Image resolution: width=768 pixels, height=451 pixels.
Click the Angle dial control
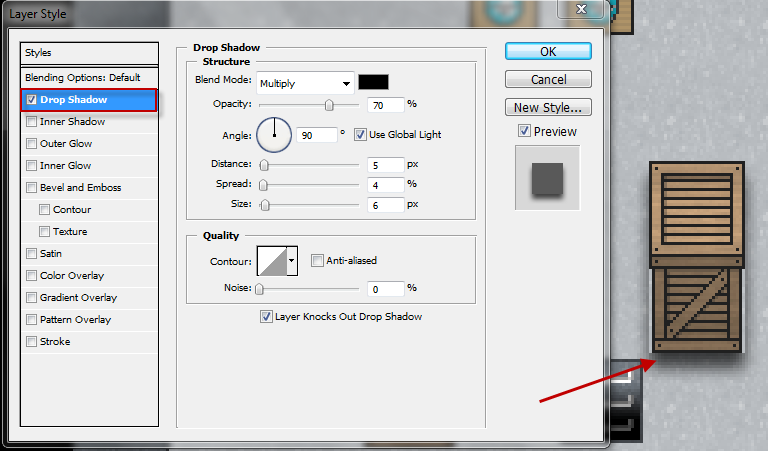(x=274, y=135)
